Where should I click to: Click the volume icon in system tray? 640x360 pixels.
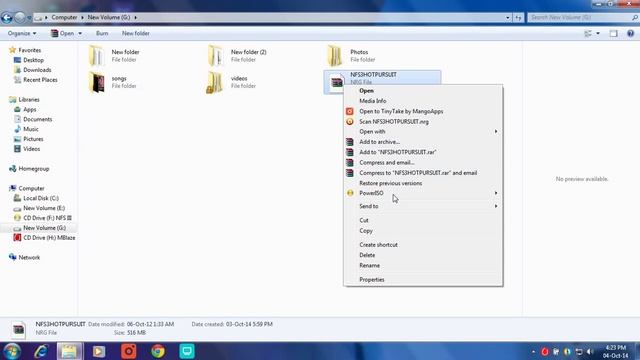(590, 351)
